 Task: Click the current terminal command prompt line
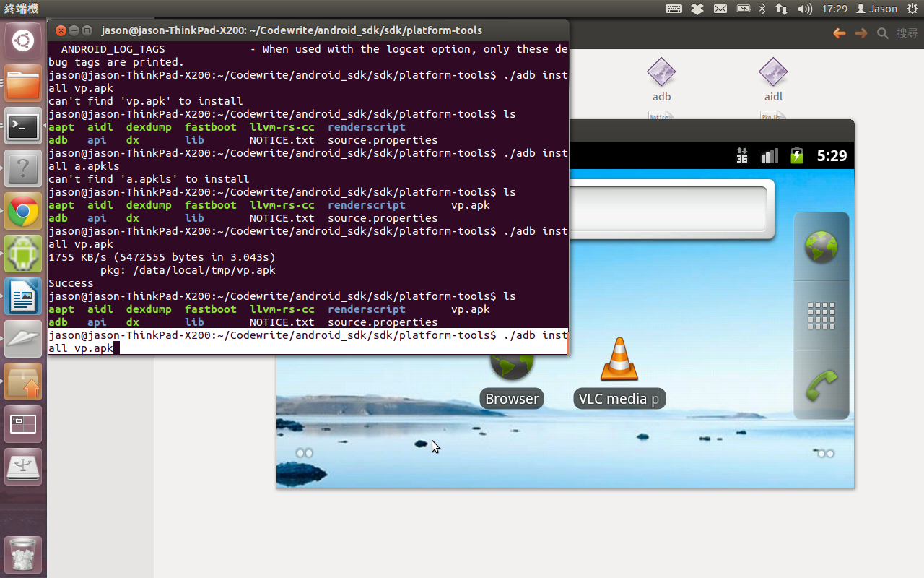click(x=308, y=342)
